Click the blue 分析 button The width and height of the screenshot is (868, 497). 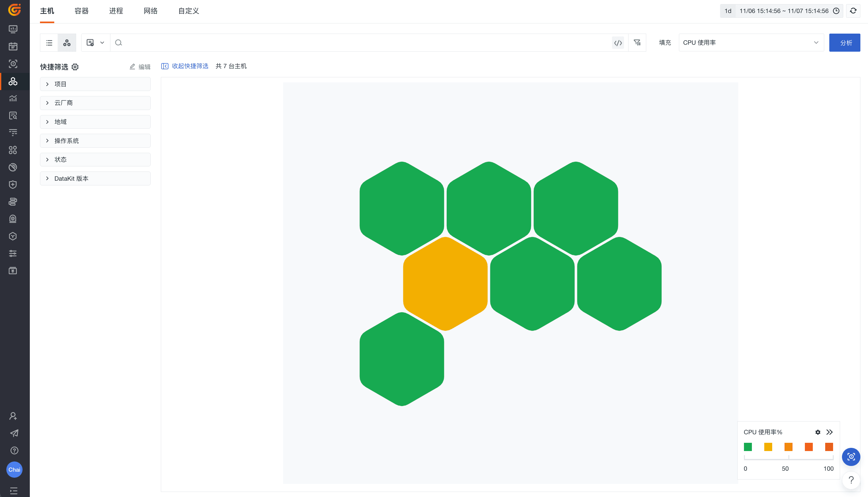845,43
